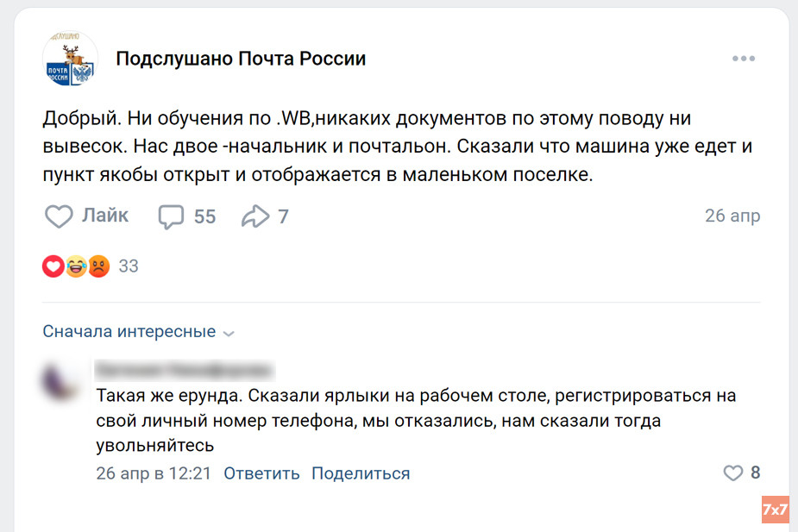The image size is (798, 532).
Task: Open the community avatar of Подслушано Почта России
Action: coord(69,59)
